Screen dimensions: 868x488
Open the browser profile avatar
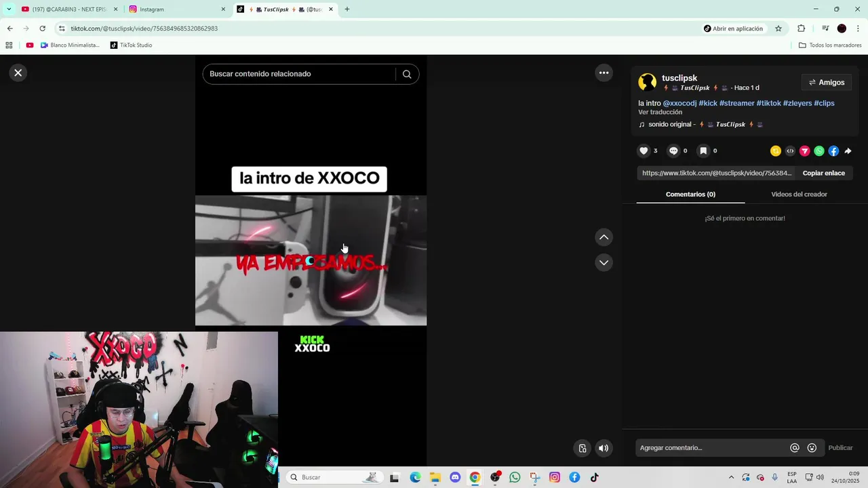[842, 28]
